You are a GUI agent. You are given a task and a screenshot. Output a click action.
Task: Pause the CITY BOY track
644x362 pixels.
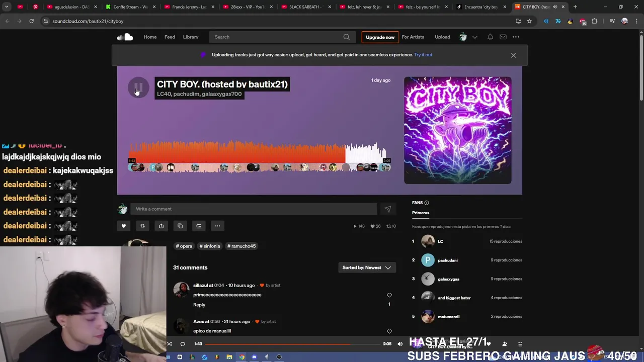coord(138,88)
